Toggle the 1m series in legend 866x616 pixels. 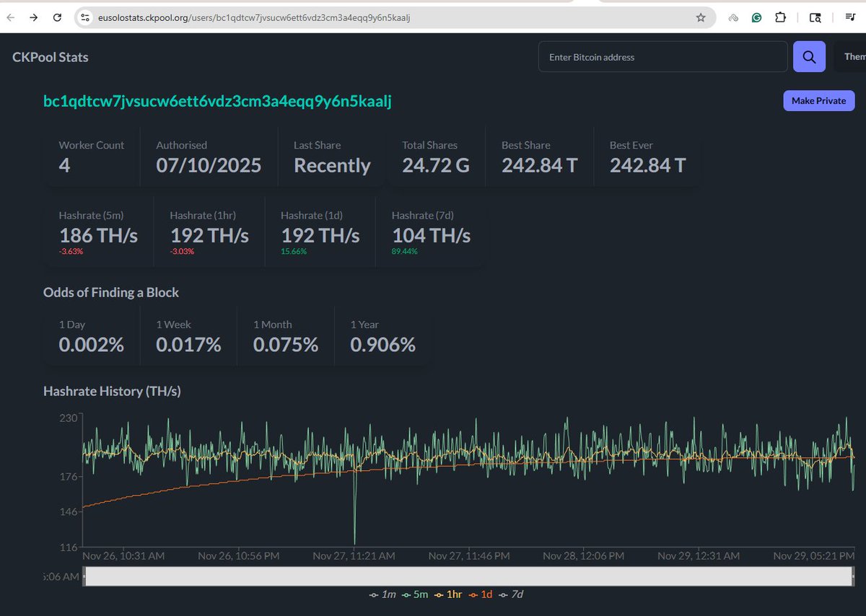[382, 594]
